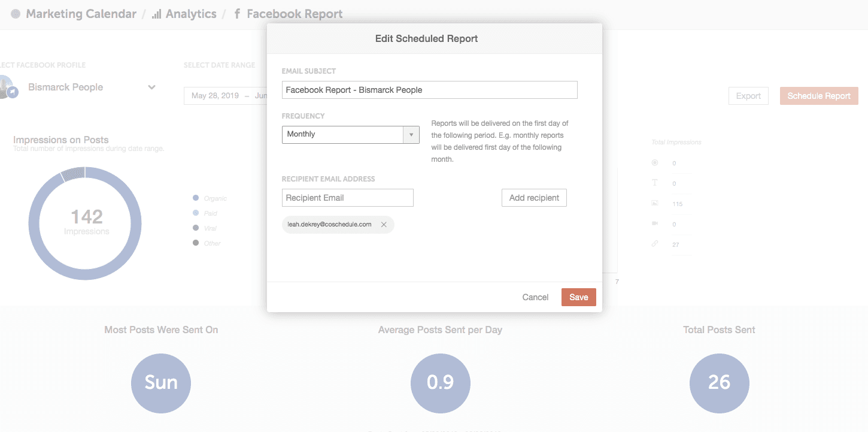Focus the Recipient Email field

347,198
